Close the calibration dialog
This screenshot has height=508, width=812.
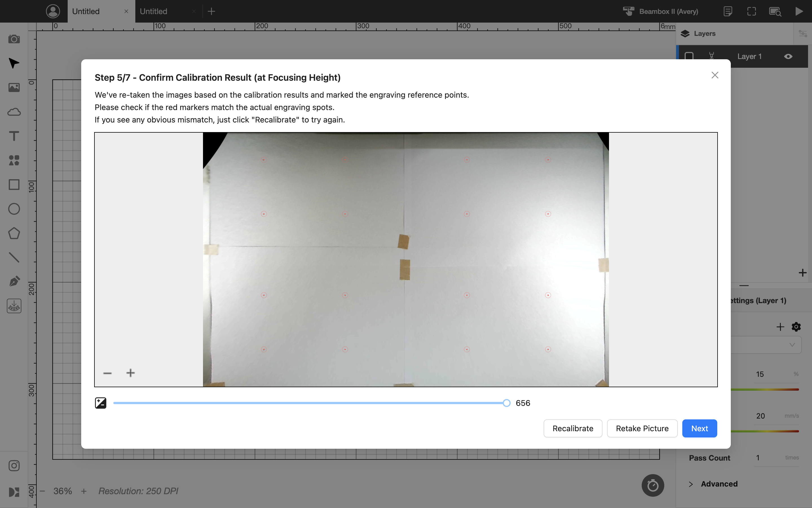(715, 75)
